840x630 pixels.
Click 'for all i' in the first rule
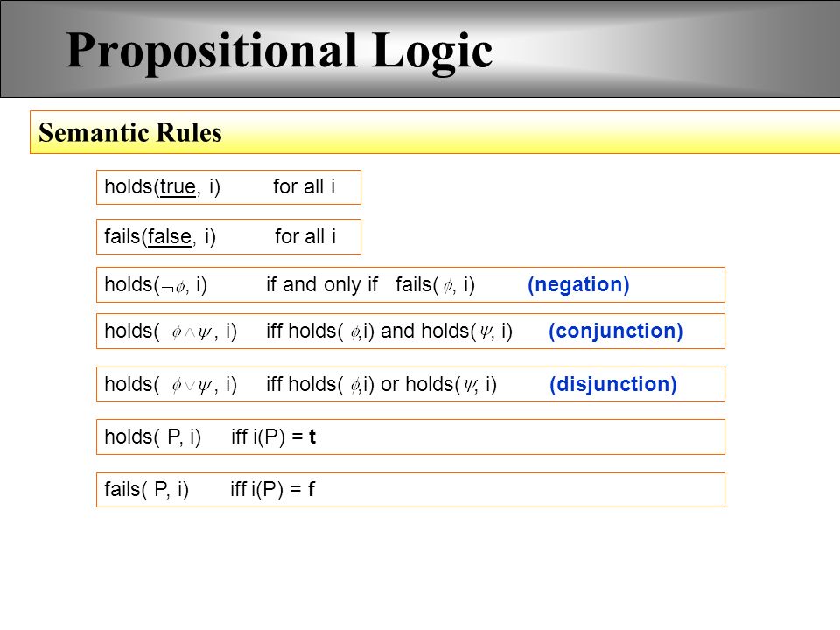pyautogui.click(x=304, y=187)
